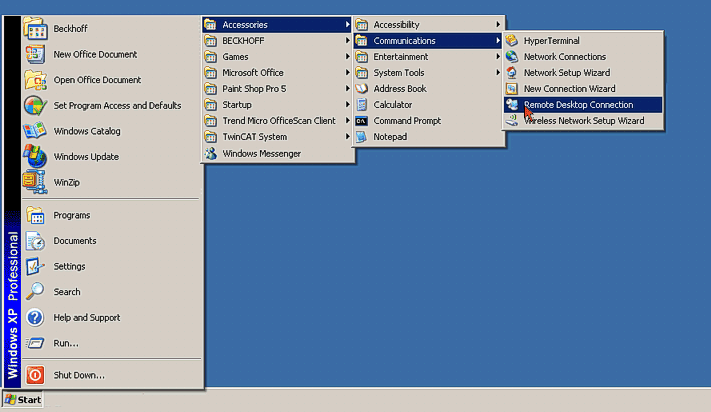Click the 'WinZip' label

[x=67, y=183]
